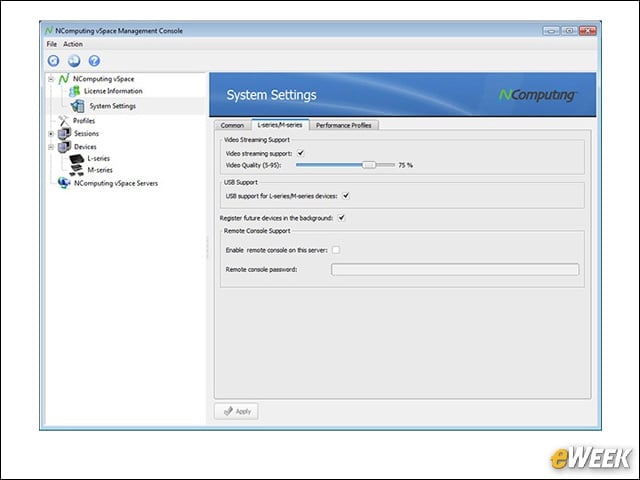Click the Profiles tools icon

[x=64, y=120]
